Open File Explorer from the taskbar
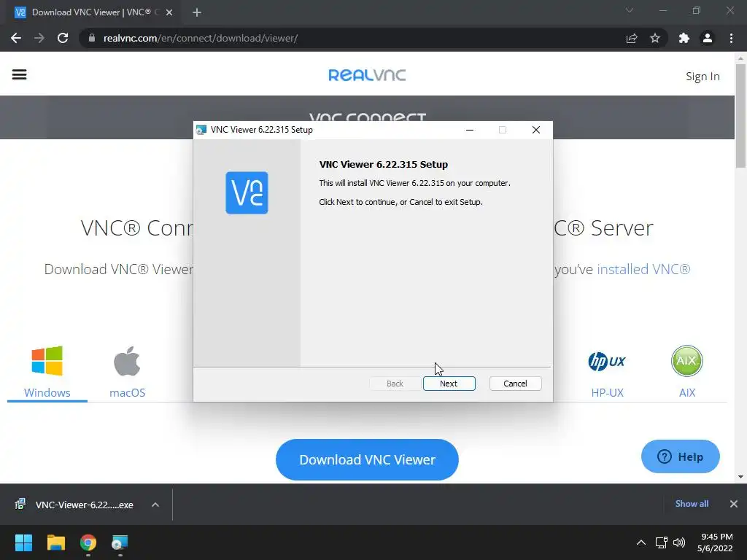Image resolution: width=747 pixels, height=560 pixels. (x=55, y=542)
